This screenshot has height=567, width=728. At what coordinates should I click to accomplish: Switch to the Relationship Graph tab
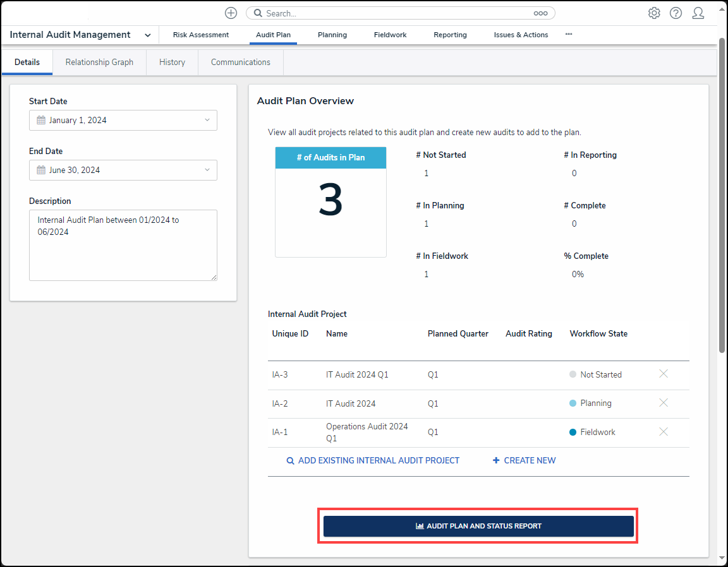99,63
